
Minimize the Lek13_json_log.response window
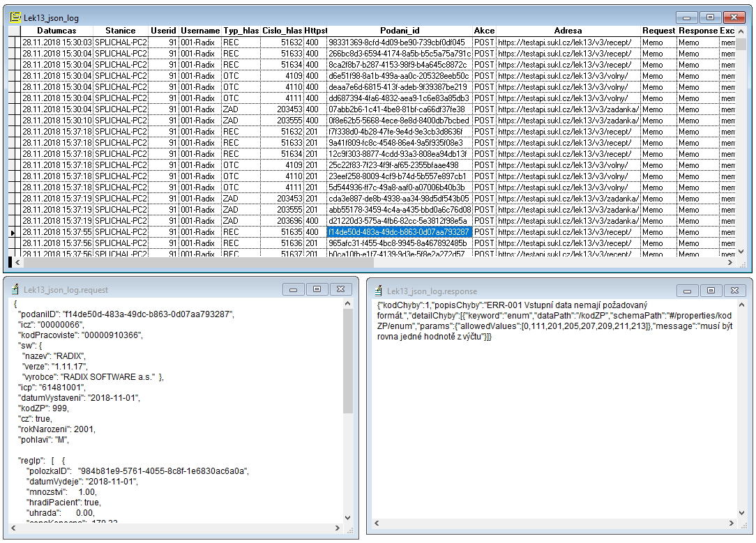click(688, 291)
